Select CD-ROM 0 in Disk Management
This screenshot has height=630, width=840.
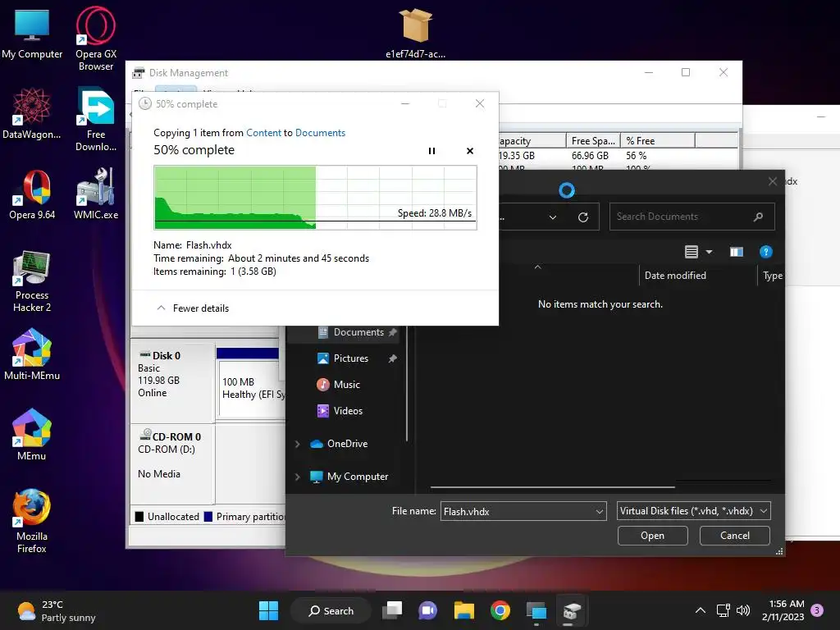172,464
